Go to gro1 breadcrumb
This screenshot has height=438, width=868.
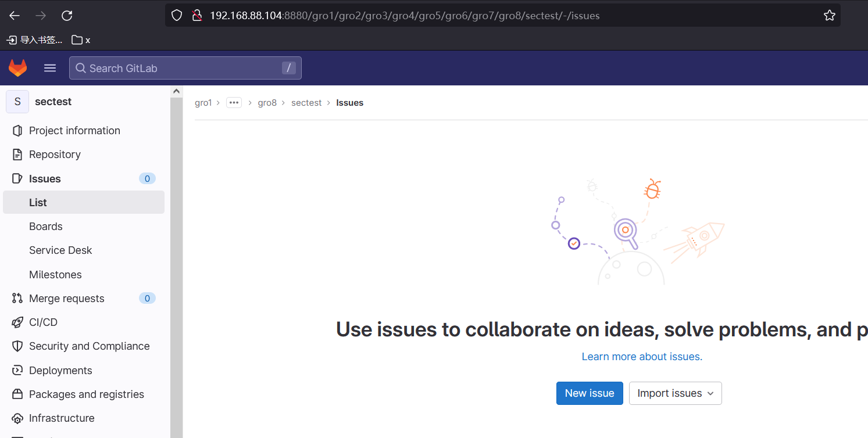coord(203,103)
